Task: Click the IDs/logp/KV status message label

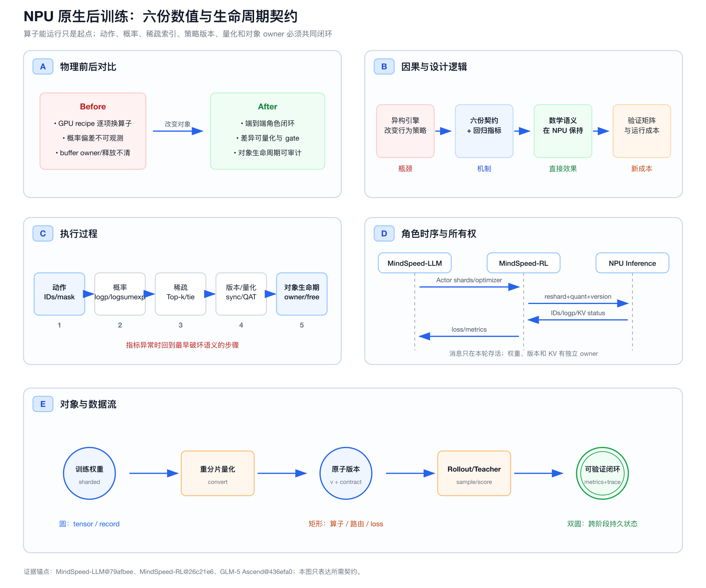Action: (578, 313)
